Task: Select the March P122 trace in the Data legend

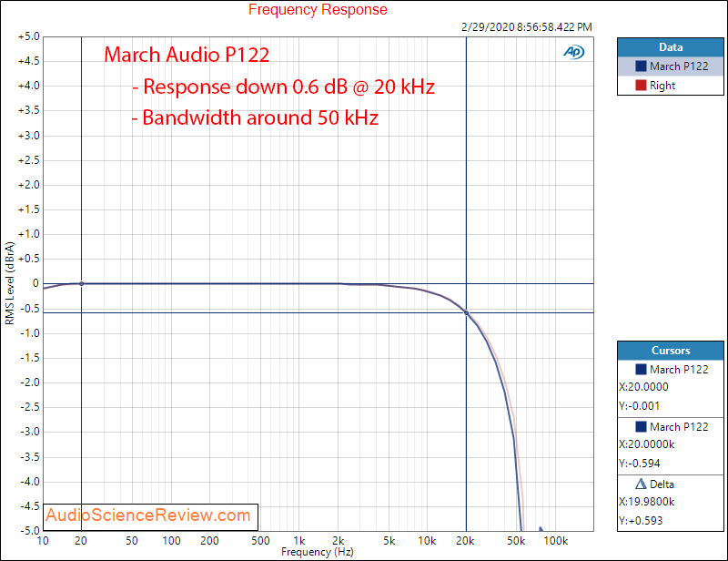Action: click(x=671, y=66)
